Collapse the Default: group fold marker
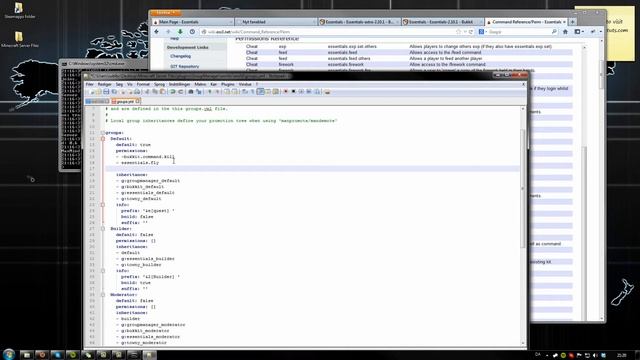Screen dimensions: 640x360 [x=103, y=139]
